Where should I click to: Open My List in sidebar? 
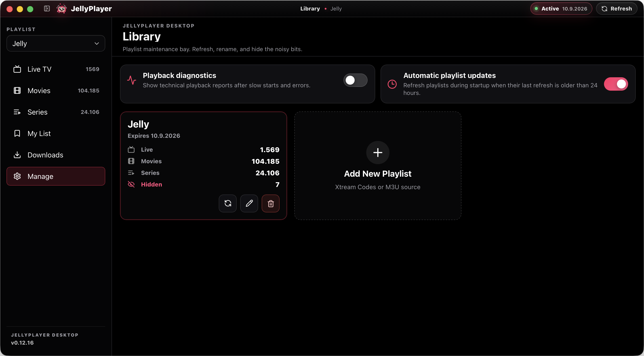click(56, 133)
